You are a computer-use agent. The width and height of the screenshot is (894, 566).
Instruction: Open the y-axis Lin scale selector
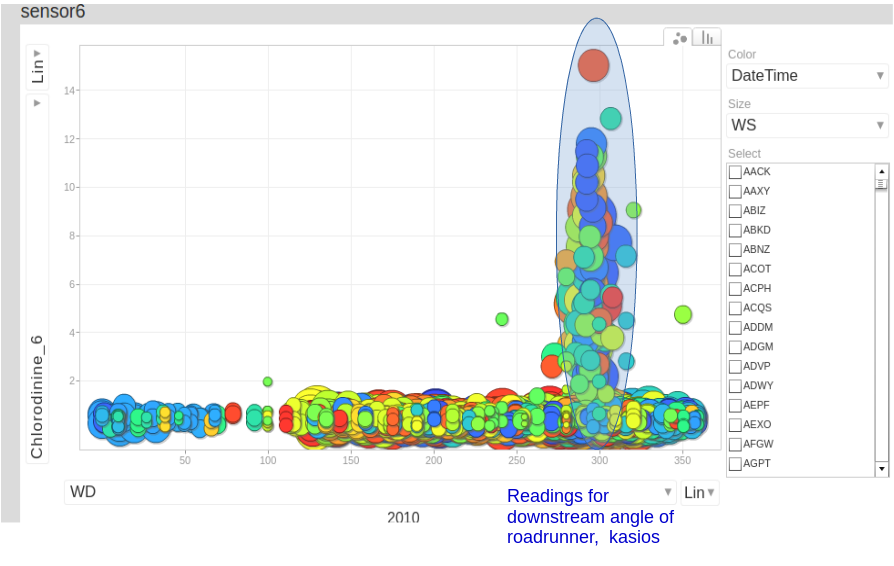[37, 68]
